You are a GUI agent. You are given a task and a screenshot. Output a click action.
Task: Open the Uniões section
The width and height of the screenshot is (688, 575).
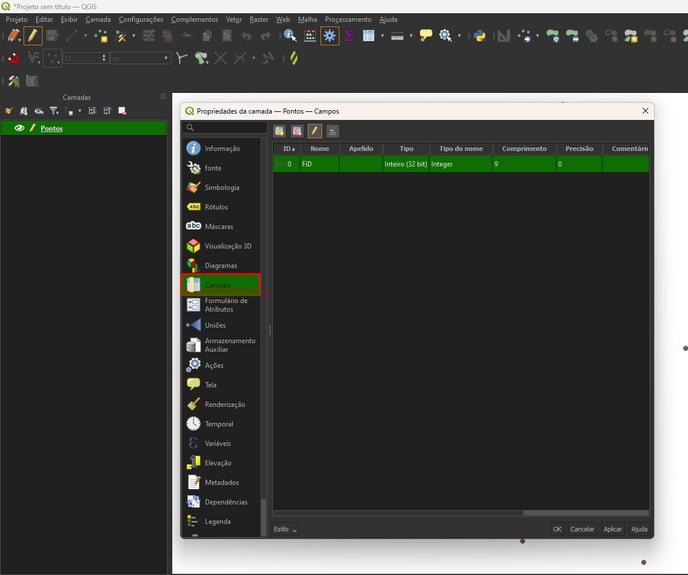222,325
